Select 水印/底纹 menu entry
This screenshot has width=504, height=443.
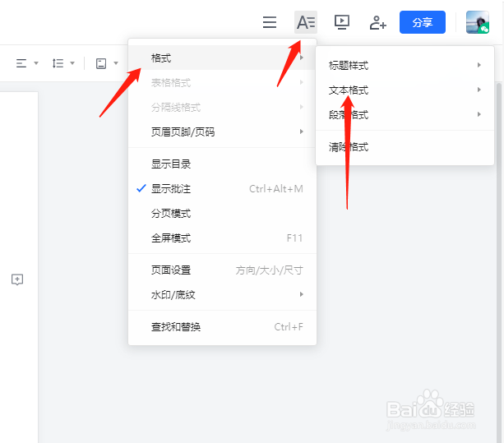[222, 294]
